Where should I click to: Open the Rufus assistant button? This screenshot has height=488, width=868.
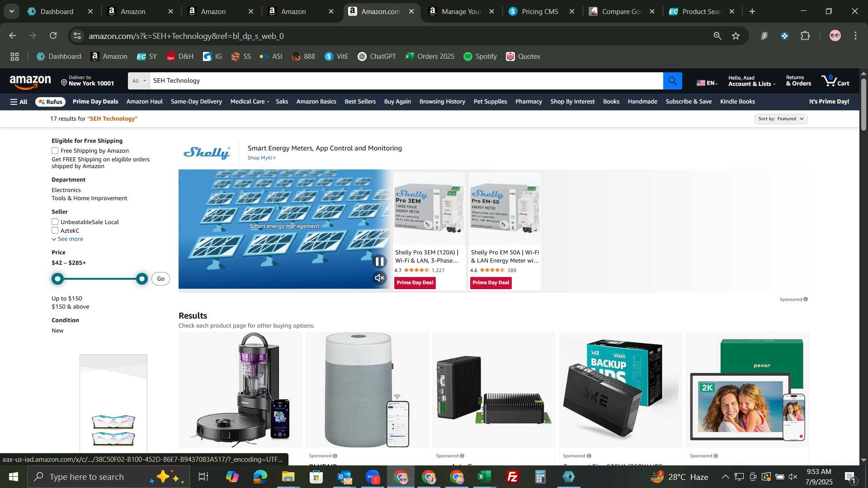coord(51,102)
